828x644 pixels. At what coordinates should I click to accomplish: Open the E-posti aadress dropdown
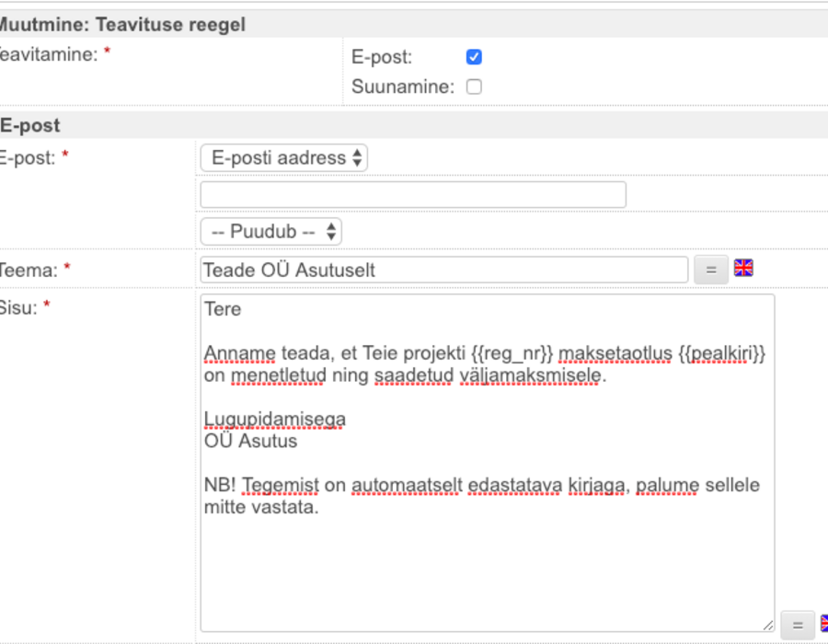tap(284, 158)
